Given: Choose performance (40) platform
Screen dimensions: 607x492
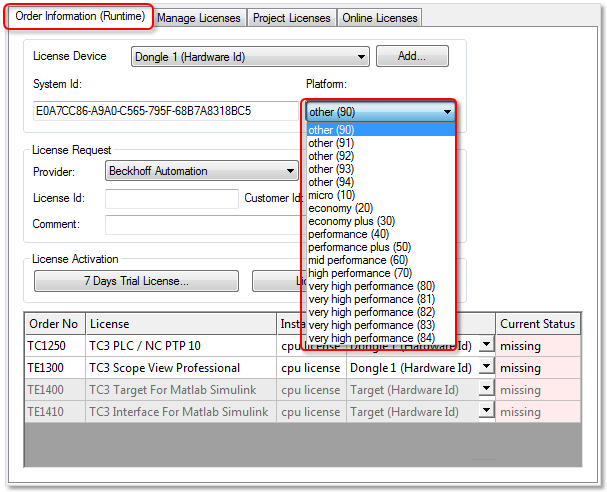Looking at the screenshot, I should (x=381, y=234).
